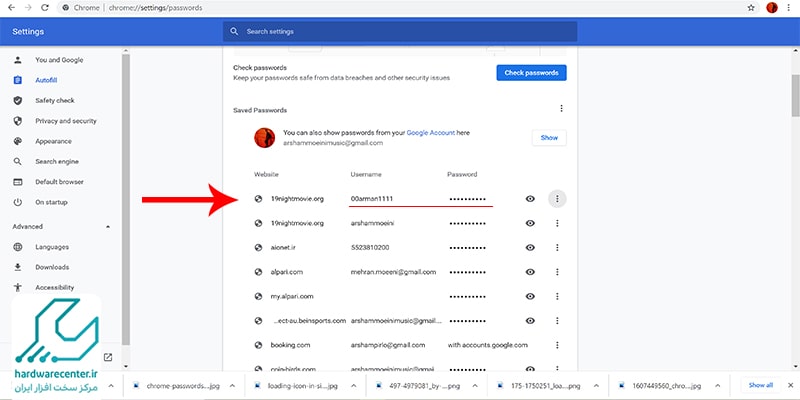
Task: Click Show for Google Account passwords
Action: pyautogui.click(x=549, y=138)
